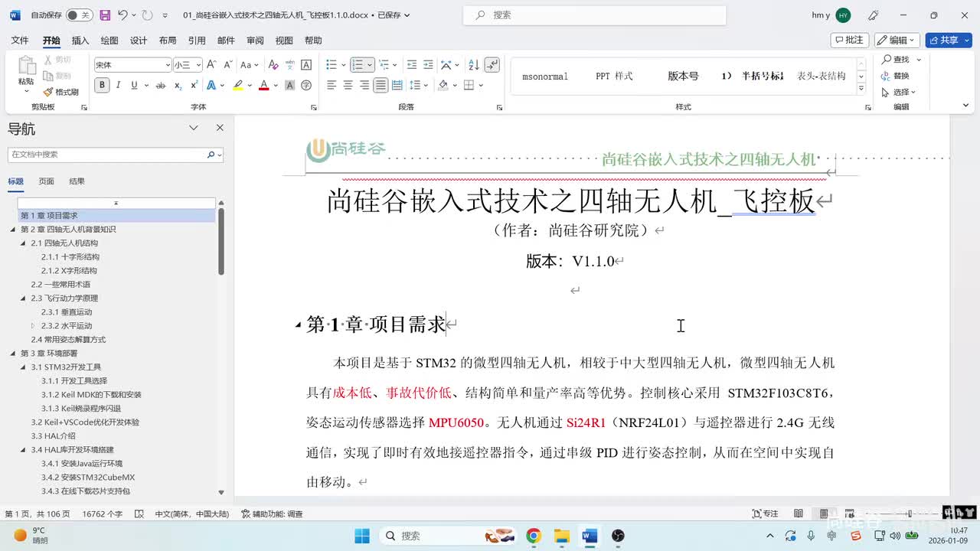Click the phonetic guide icon

290,65
